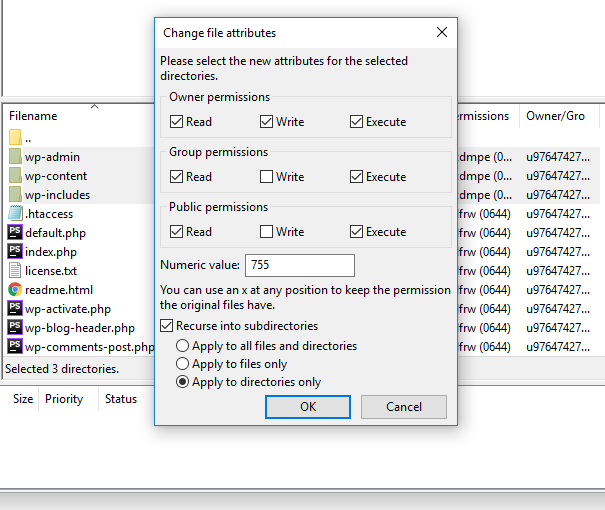The width and height of the screenshot is (605, 510).
Task: Uncheck Group permissions Read checkbox
Action: [x=176, y=177]
